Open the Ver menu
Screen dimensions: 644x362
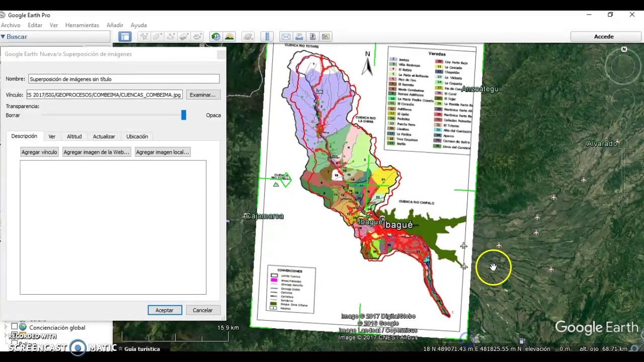[x=54, y=25]
